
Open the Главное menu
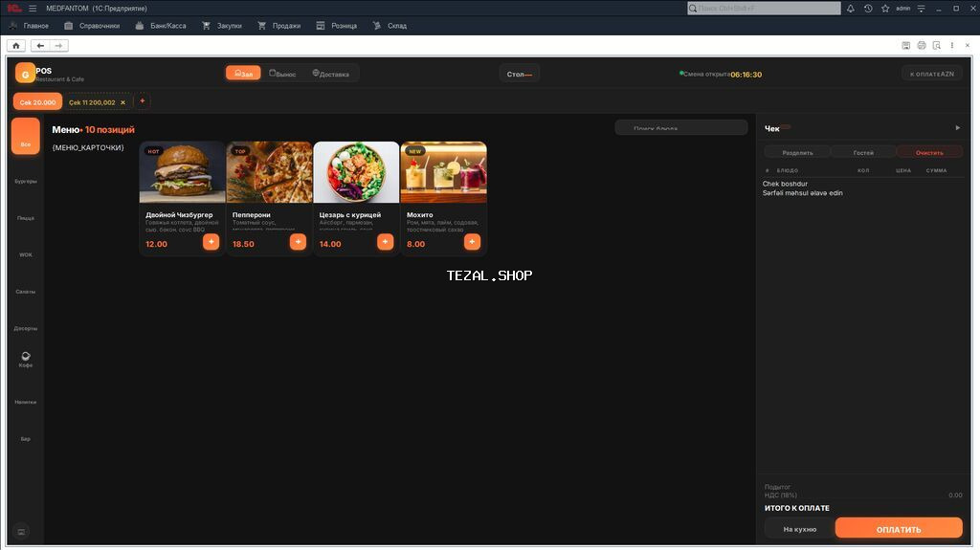click(x=28, y=26)
